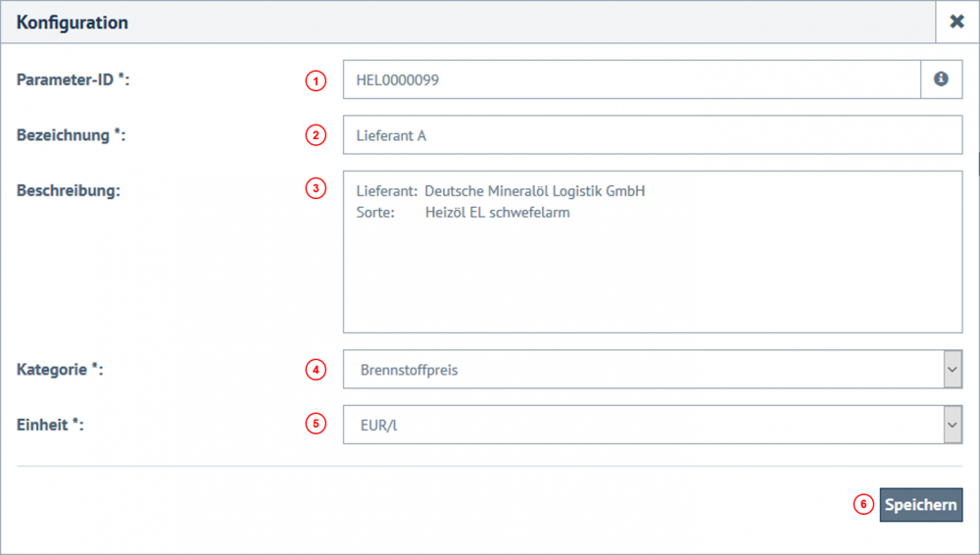This screenshot has width=980, height=555.
Task: Click the Beschreibung field label
Action: point(69,190)
